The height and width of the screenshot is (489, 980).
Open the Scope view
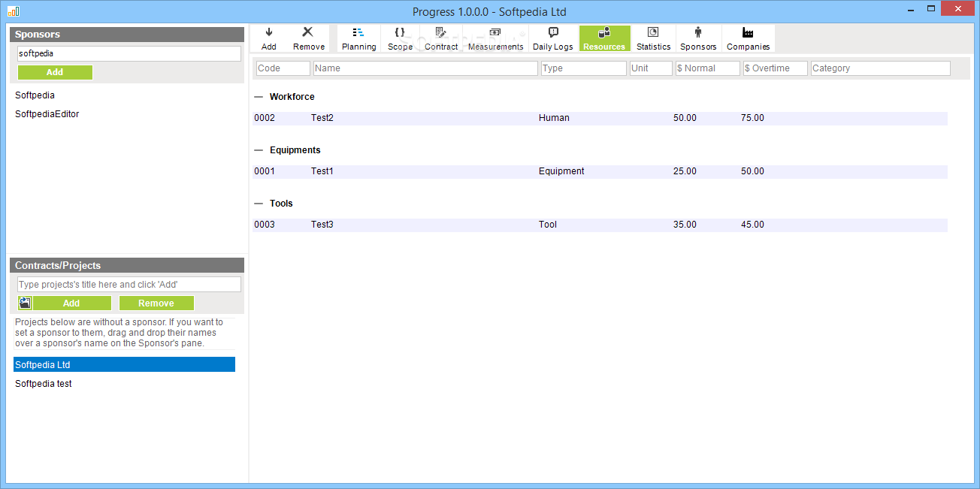(x=400, y=38)
